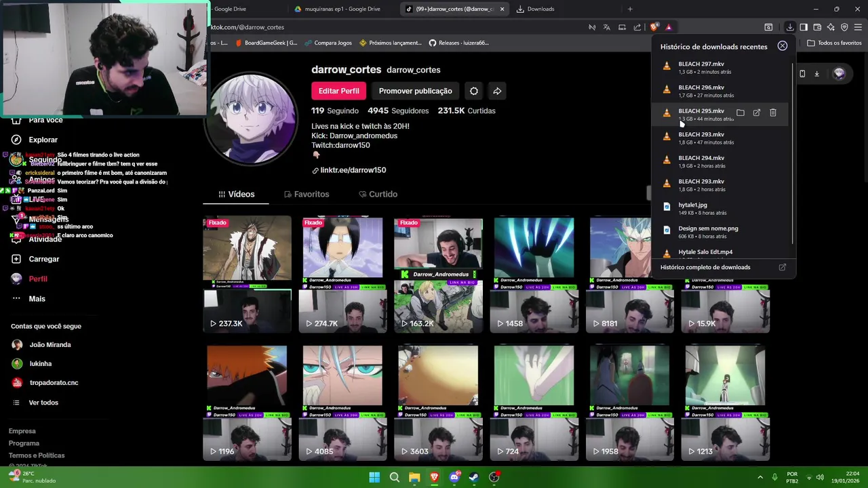Open lukinha followed account
868x488 pixels.
point(31,363)
